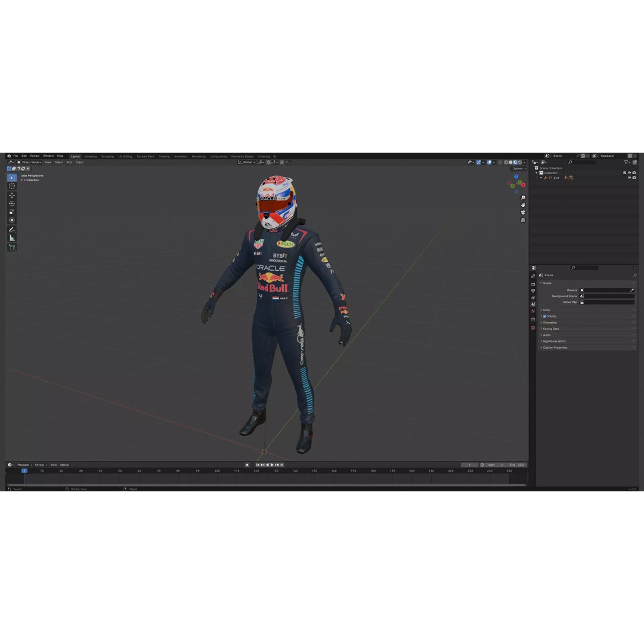Click the outliner search field
The height and width of the screenshot is (644, 644).
click(x=581, y=162)
